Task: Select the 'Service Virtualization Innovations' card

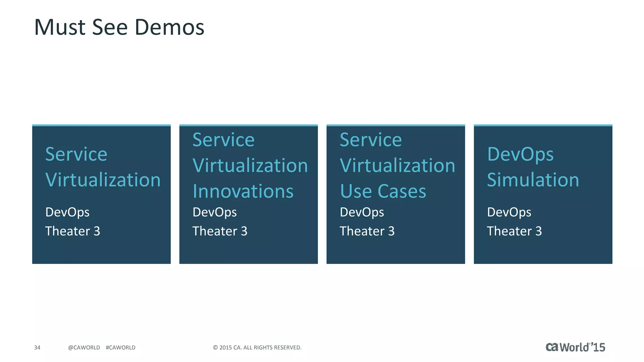Action: 248,194
